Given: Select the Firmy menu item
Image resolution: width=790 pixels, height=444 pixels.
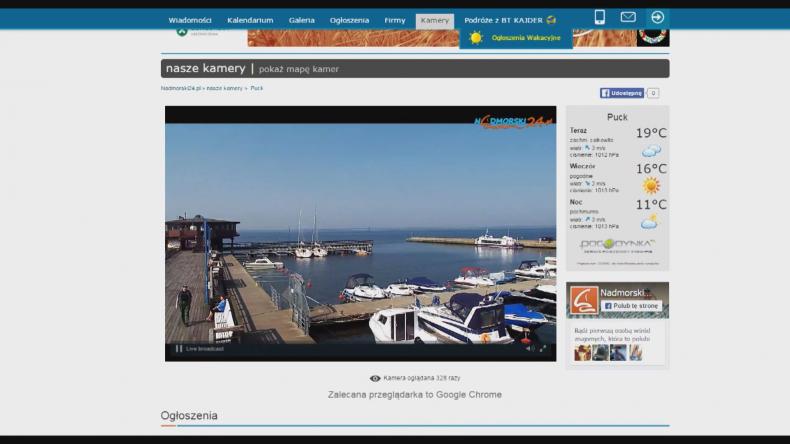Looking at the screenshot, I should click(x=395, y=20).
